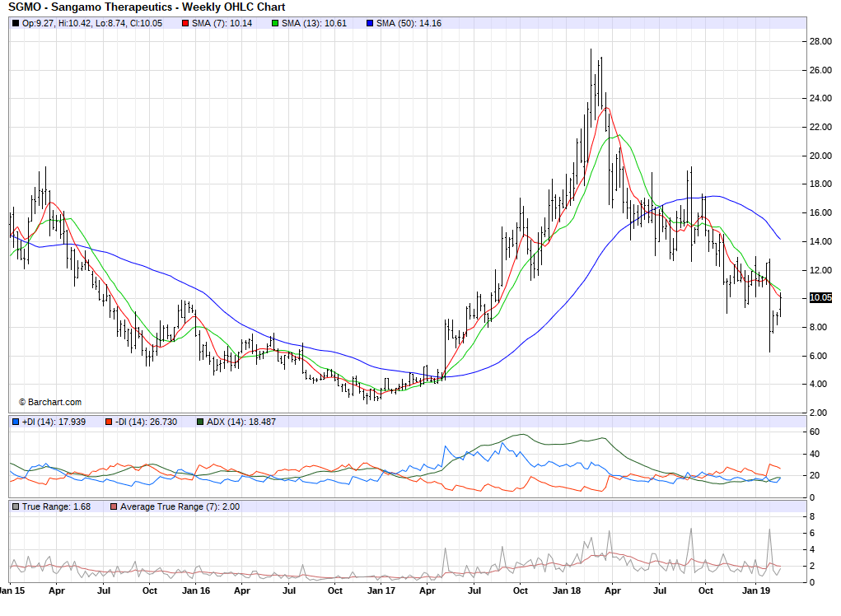Click the 22.00 price axis label
This screenshot has width=841, height=616.
820,127
